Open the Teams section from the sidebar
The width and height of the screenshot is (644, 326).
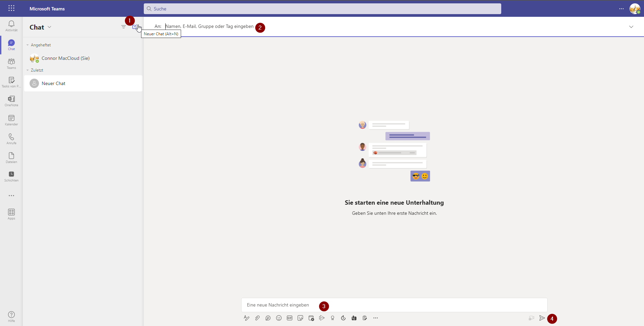coord(11,63)
